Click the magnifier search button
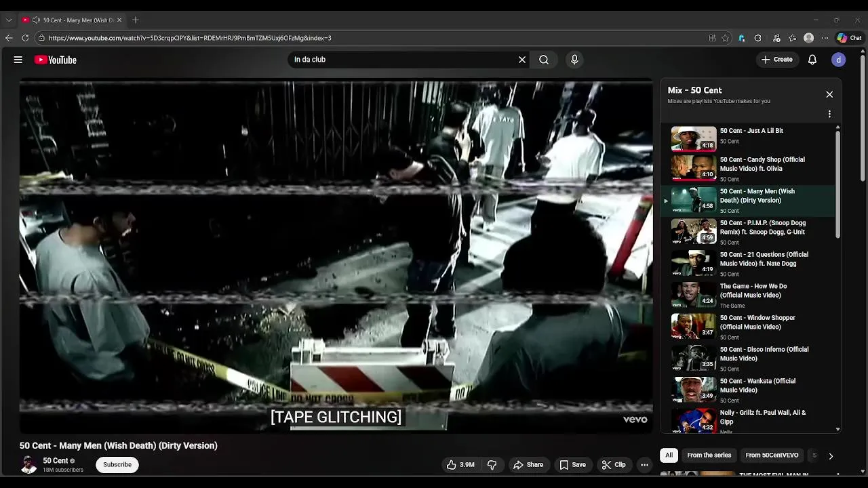 coord(544,60)
